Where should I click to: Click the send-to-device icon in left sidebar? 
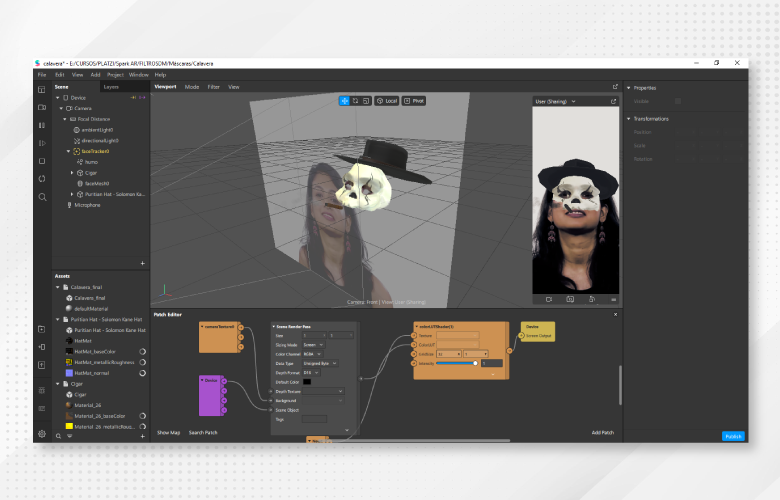(42, 347)
